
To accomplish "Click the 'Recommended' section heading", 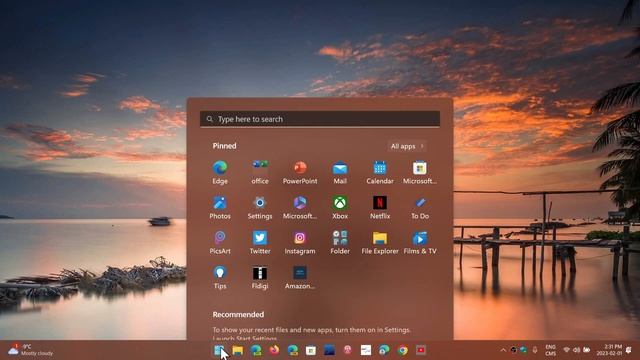I will 238,315.
